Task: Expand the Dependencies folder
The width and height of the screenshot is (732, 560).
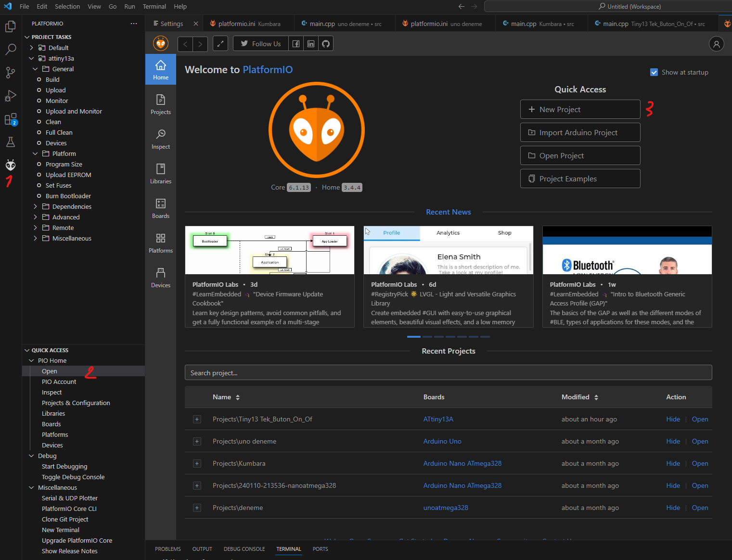Action: pos(35,206)
